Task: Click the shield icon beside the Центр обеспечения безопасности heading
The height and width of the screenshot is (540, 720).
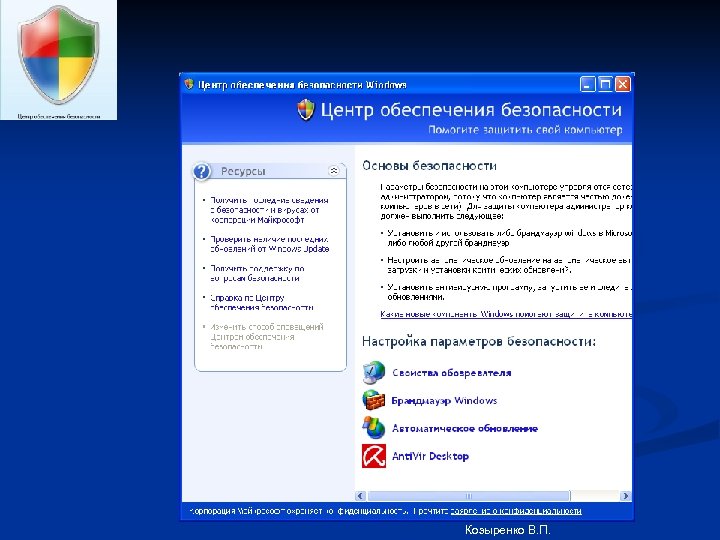Action: pyautogui.click(x=306, y=110)
